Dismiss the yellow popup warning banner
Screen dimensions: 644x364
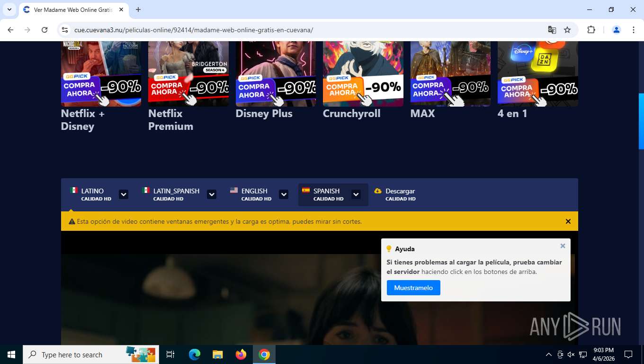(x=568, y=221)
